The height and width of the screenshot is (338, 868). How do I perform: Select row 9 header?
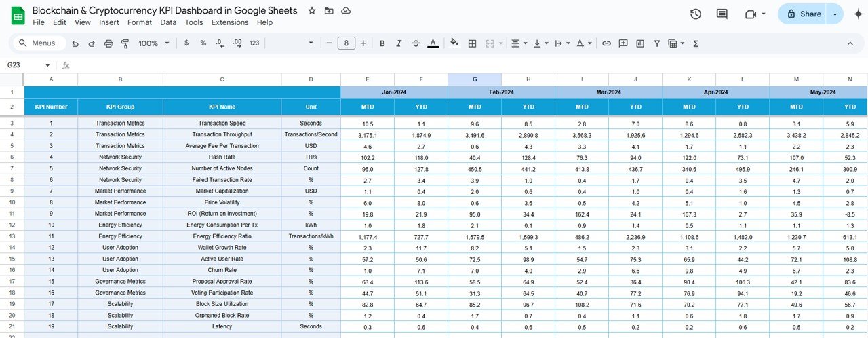[12, 191]
